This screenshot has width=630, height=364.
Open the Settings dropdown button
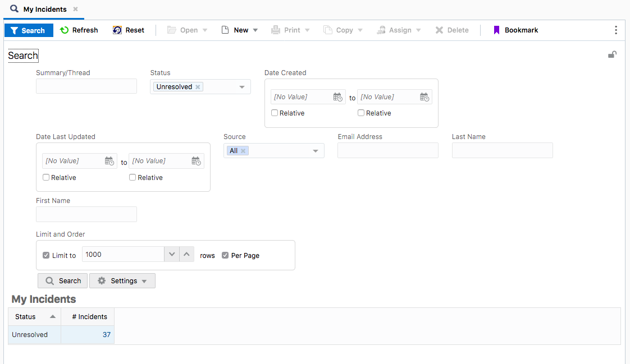click(122, 281)
